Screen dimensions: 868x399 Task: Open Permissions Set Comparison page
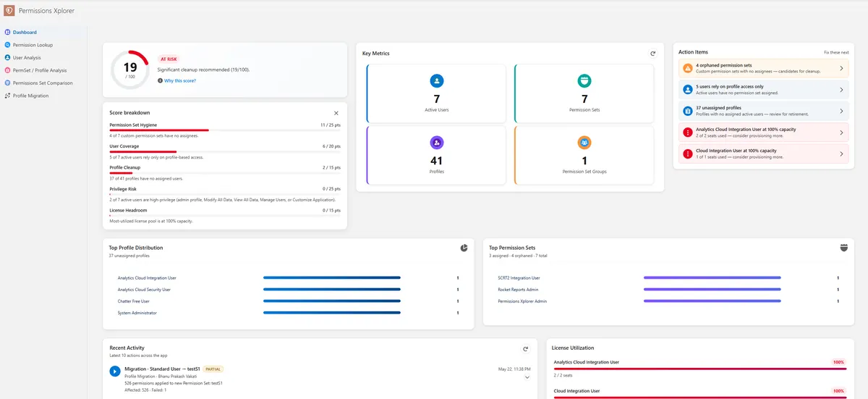pyautogui.click(x=43, y=83)
